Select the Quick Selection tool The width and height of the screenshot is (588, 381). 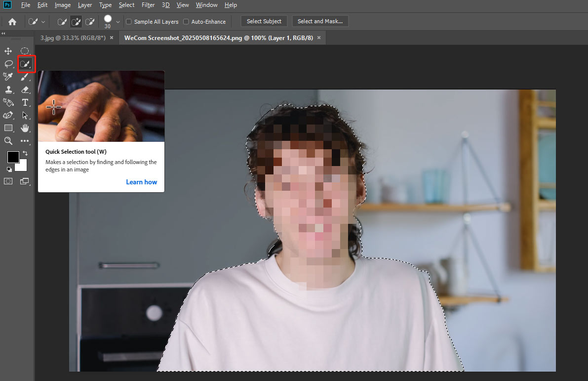tap(25, 64)
